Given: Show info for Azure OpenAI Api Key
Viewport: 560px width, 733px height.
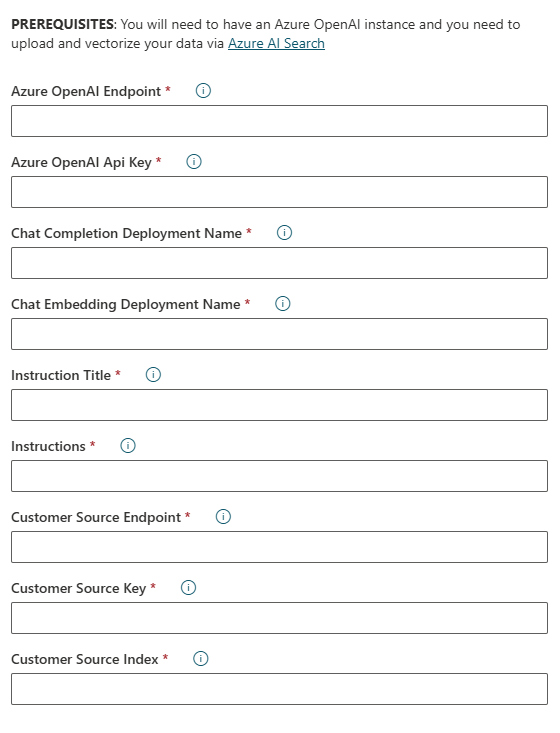Looking at the screenshot, I should coord(194,161).
